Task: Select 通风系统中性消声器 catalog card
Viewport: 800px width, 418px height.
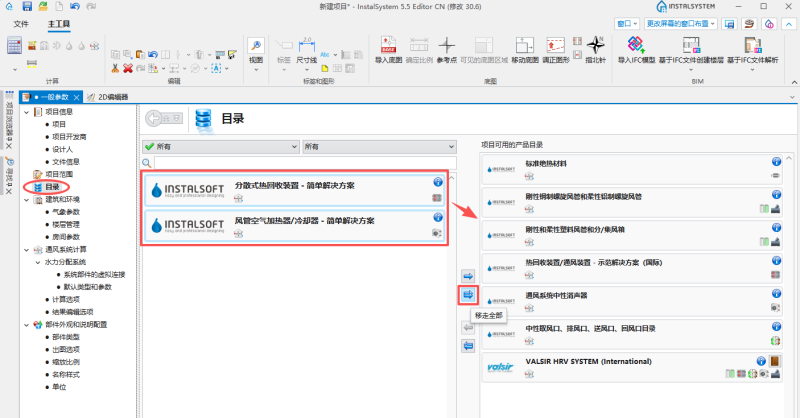Action: (632, 301)
